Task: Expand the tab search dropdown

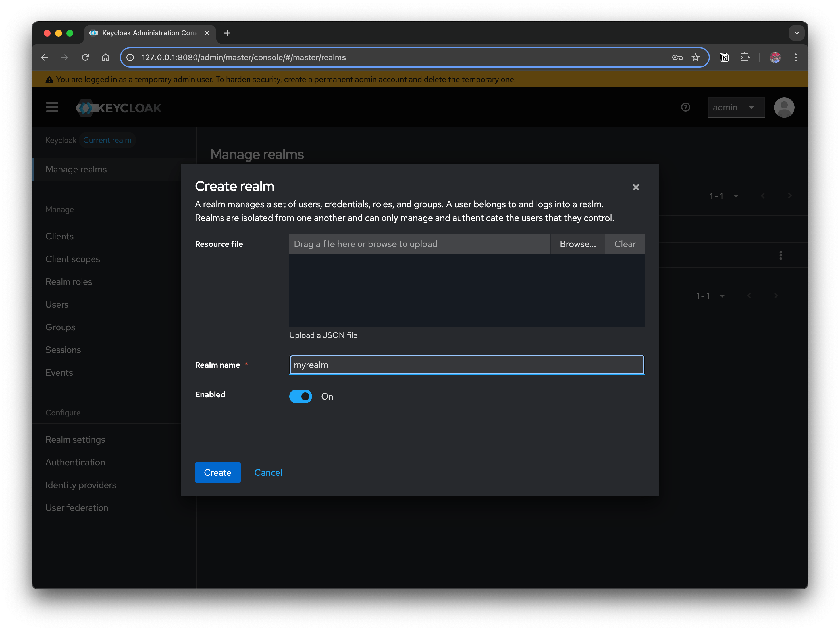Action: 796,33
